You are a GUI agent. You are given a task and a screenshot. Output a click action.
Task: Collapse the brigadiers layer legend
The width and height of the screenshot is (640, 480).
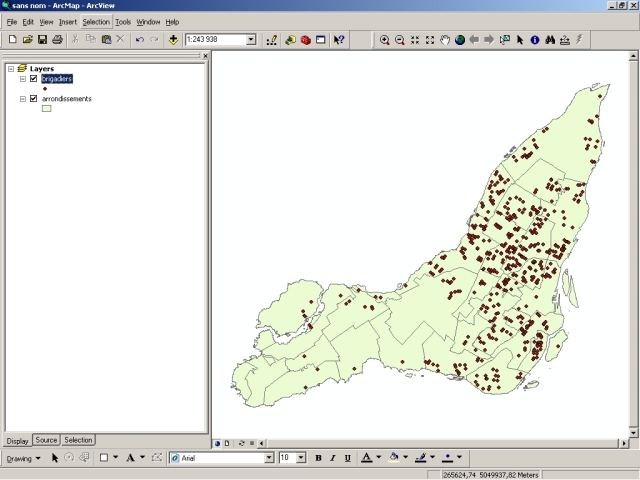[23, 79]
